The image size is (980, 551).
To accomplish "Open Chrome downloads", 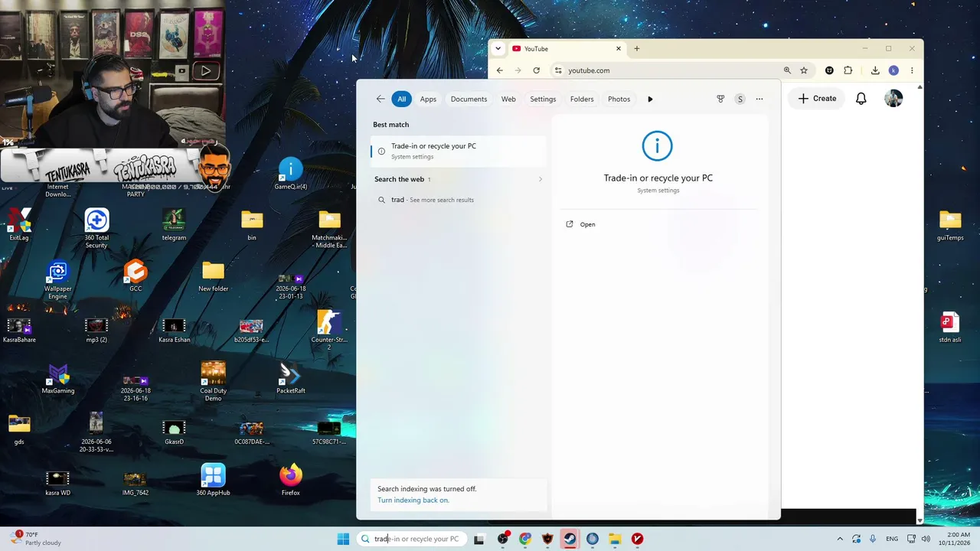I will tap(875, 70).
